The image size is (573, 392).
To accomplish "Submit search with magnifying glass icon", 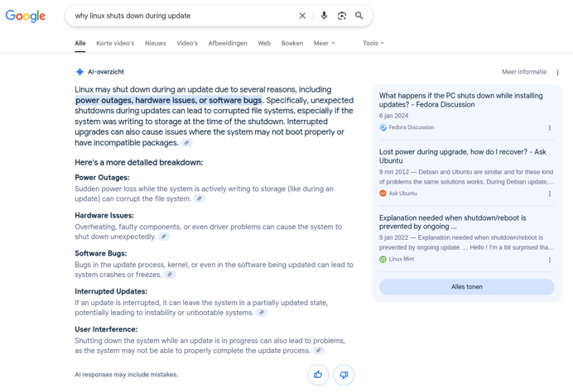I will pos(359,16).
